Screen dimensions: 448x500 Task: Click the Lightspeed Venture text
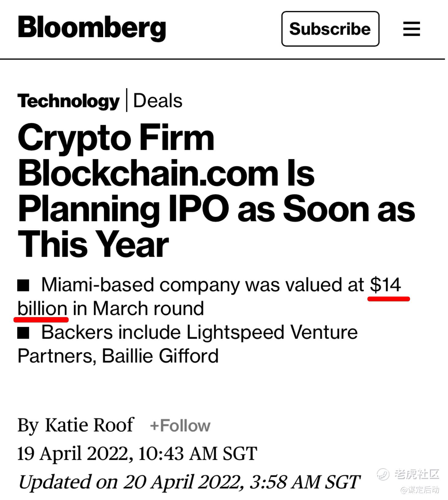(x=272, y=332)
